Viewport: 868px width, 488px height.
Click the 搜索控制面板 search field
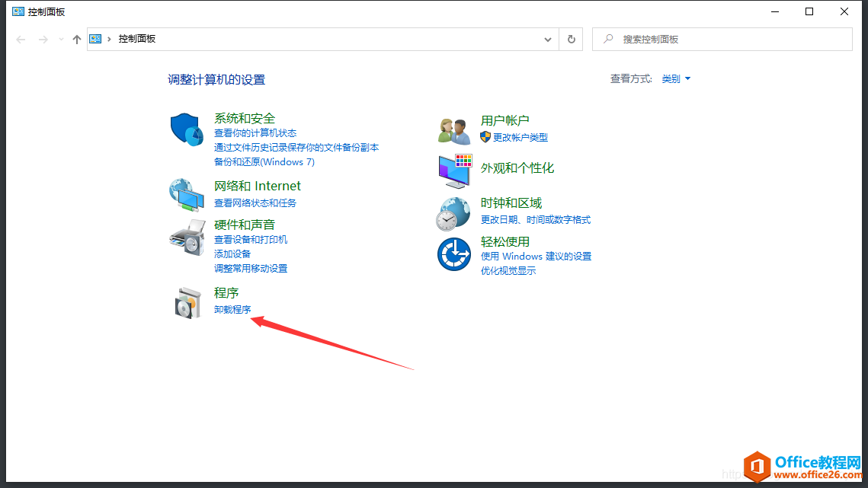722,40
